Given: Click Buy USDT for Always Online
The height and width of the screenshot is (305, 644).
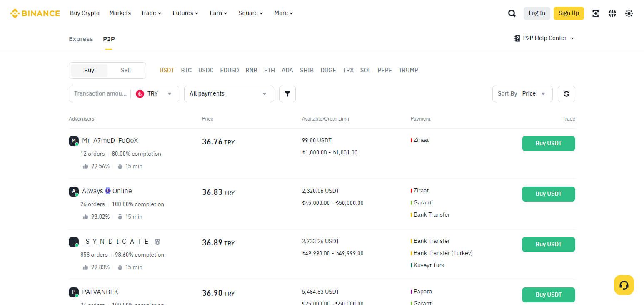Looking at the screenshot, I should [x=549, y=194].
